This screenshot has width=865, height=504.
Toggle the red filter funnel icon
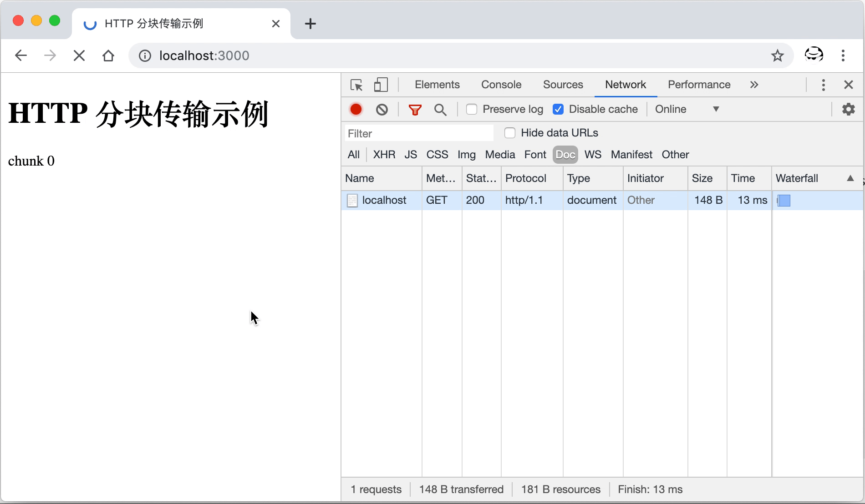[415, 109]
